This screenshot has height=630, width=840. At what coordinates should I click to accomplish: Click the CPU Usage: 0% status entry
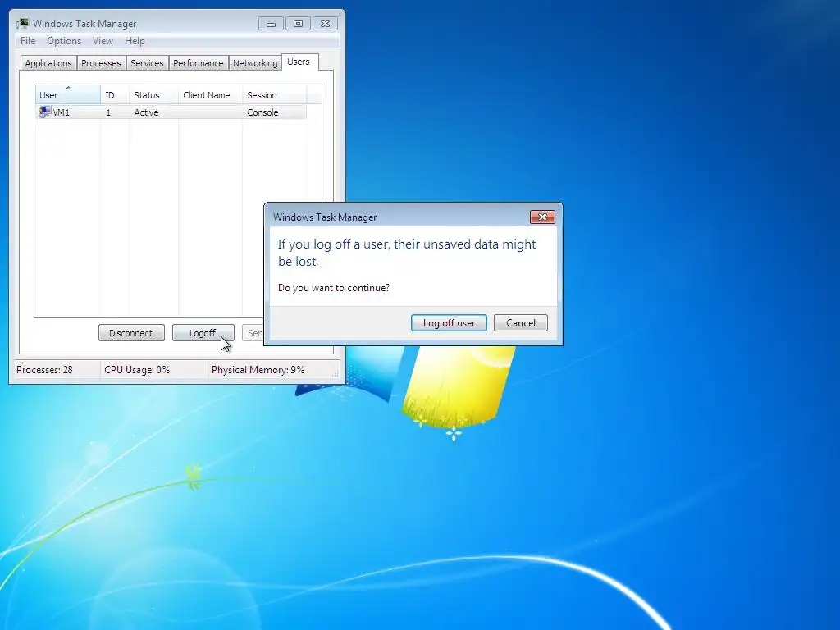click(137, 370)
